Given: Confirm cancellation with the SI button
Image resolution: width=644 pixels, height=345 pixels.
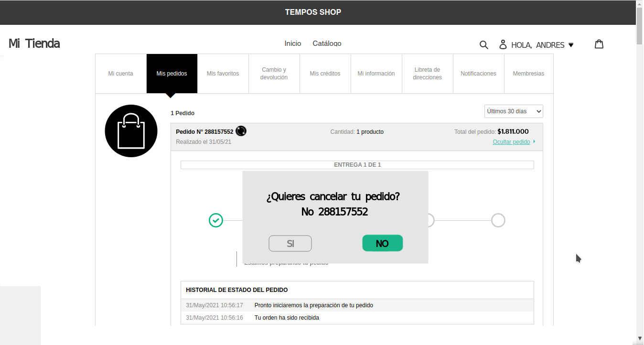Looking at the screenshot, I should [290, 244].
